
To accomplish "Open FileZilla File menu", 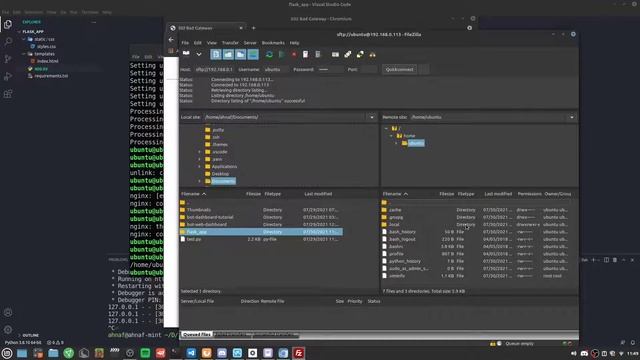I will (185, 42).
